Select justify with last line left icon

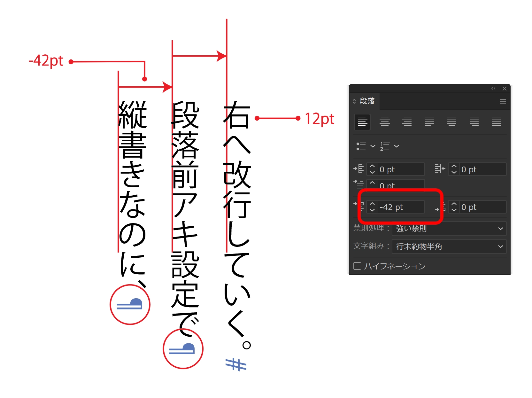coord(429,122)
